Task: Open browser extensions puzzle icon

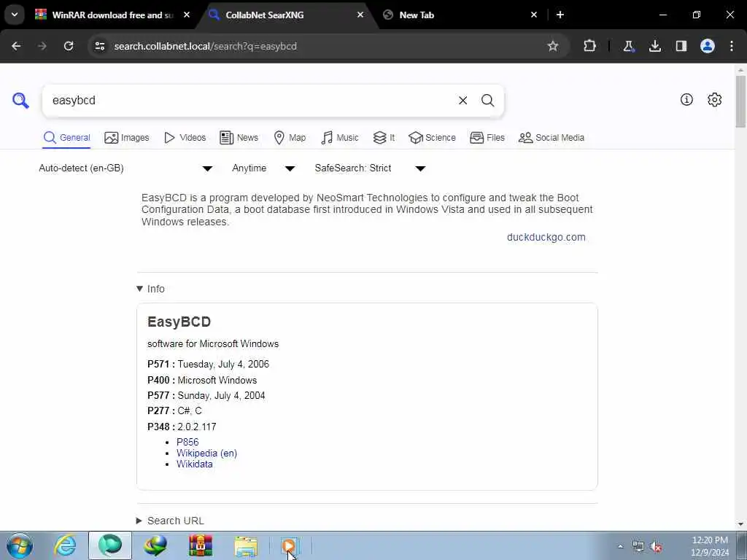Action: pos(589,46)
